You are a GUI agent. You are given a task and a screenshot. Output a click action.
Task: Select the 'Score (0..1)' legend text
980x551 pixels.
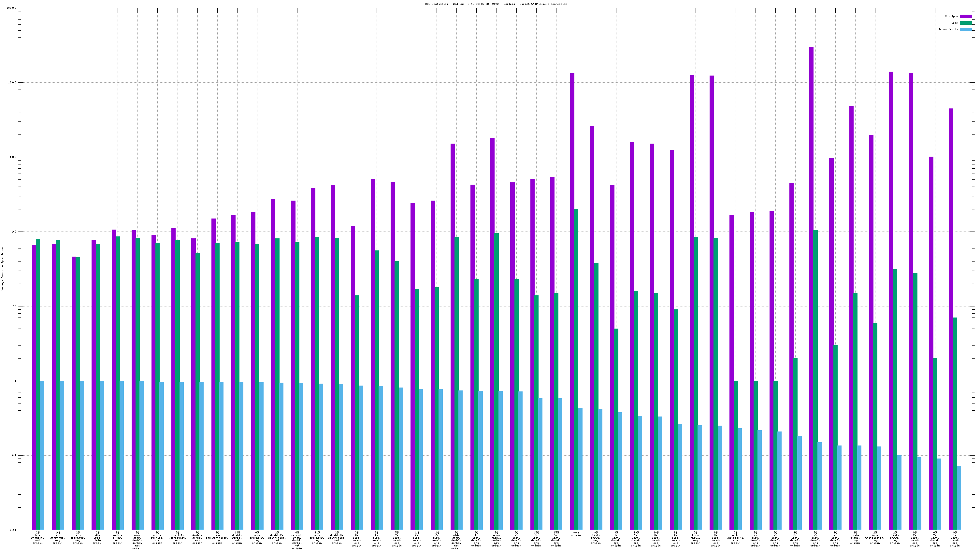(x=948, y=29)
